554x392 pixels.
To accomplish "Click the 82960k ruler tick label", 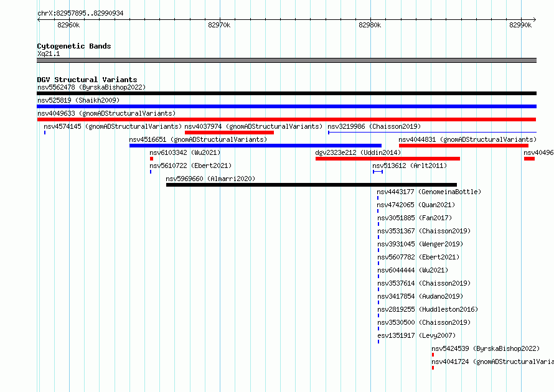I will point(68,25).
